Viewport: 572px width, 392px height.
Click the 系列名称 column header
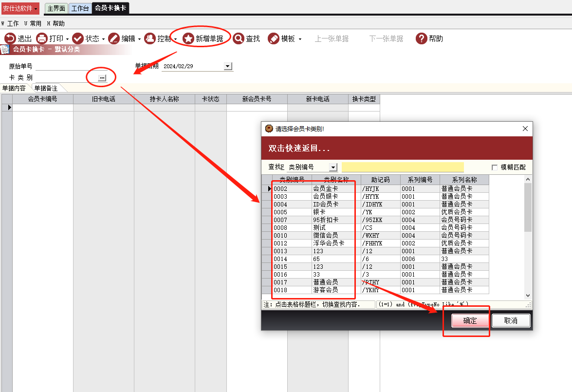click(x=464, y=180)
